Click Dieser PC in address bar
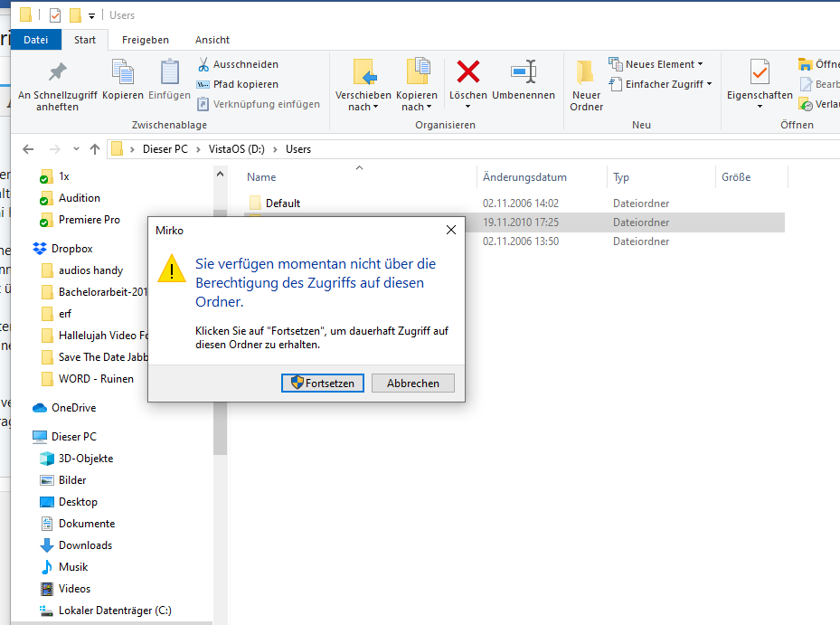This screenshot has height=625, width=840. click(x=165, y=149)
